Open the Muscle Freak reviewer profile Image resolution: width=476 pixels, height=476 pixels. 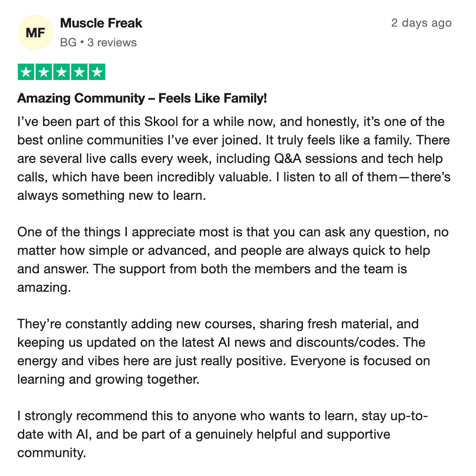pos(101,23)
